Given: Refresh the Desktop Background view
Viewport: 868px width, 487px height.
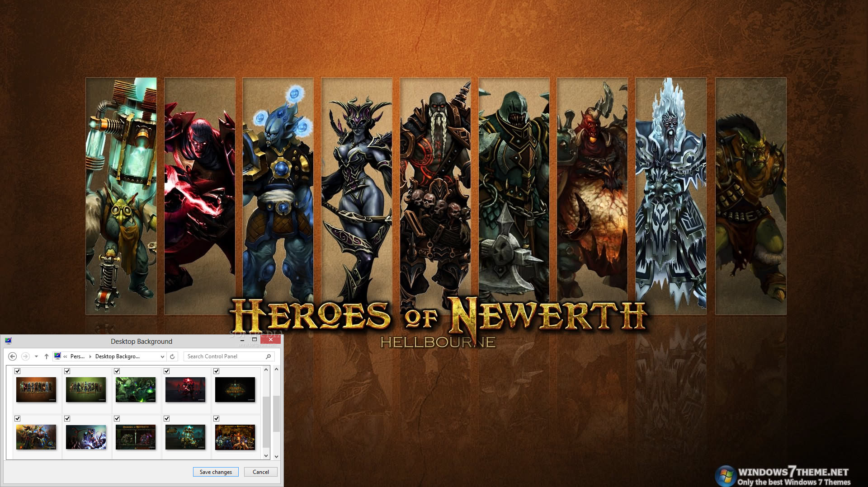Looking at the screenshot, I should pyautogui.click(x=172, y=356).
